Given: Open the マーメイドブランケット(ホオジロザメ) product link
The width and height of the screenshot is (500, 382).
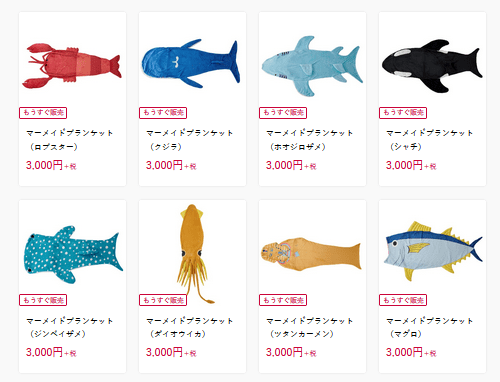Looking at the screenshot, I should (310, 140).
